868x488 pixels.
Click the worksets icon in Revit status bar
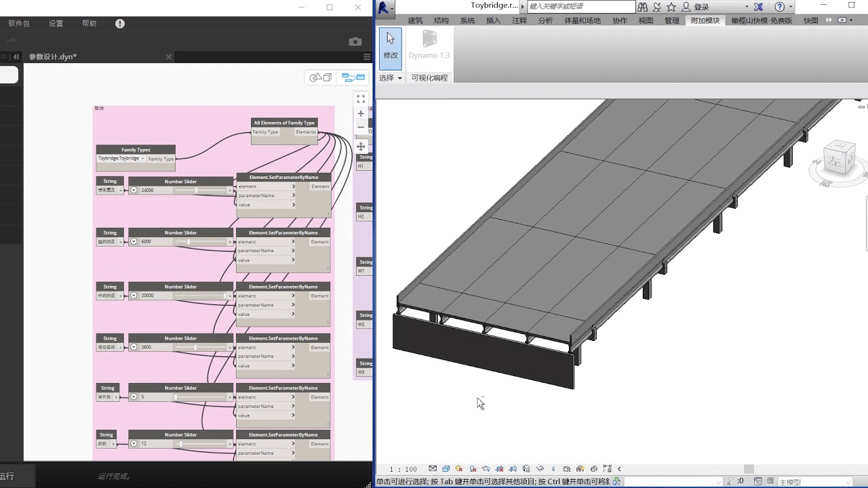[x=616, y=481]
